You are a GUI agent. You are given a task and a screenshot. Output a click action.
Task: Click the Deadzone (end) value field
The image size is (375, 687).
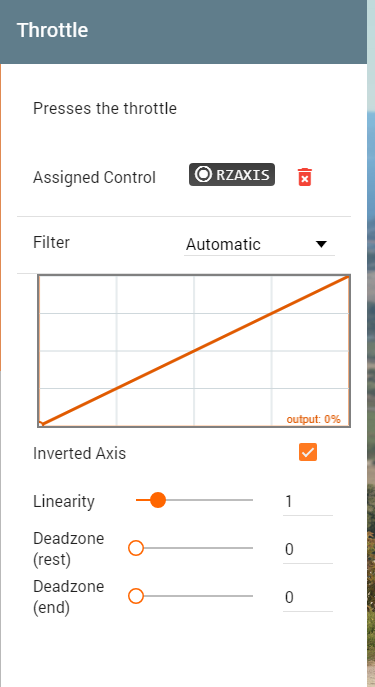[308, 598]
